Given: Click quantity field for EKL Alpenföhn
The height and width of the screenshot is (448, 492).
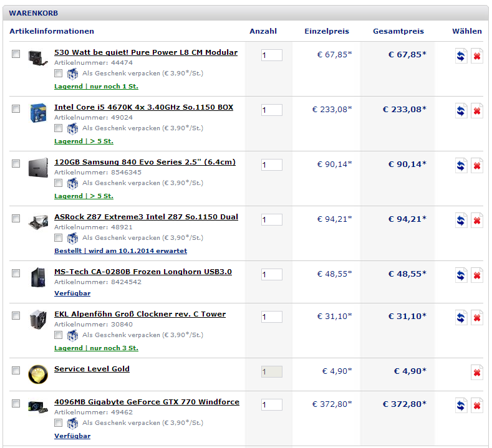Looking at the screenshot, I should coord(272,317).
